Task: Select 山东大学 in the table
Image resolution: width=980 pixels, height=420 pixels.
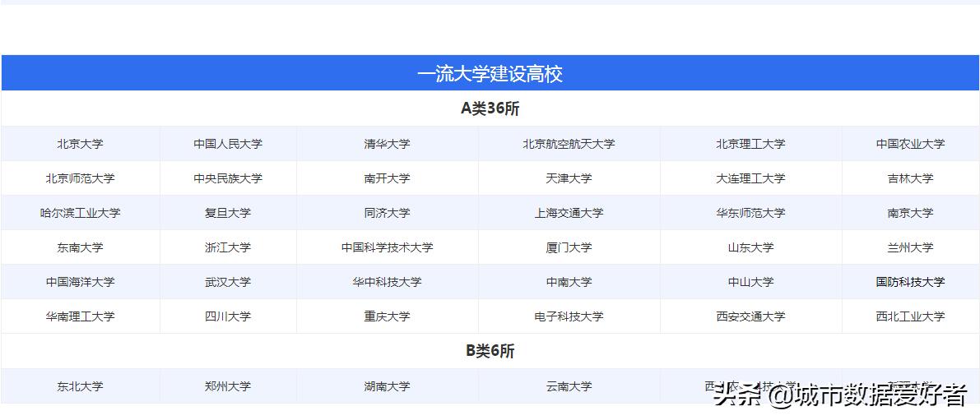Action: pos(750,247)
